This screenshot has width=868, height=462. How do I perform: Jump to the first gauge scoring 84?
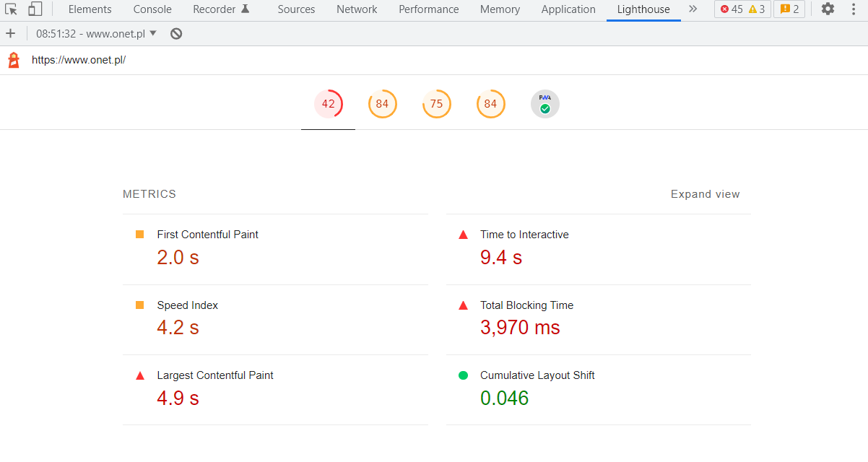pyautogui.click(x=382, y=104)
